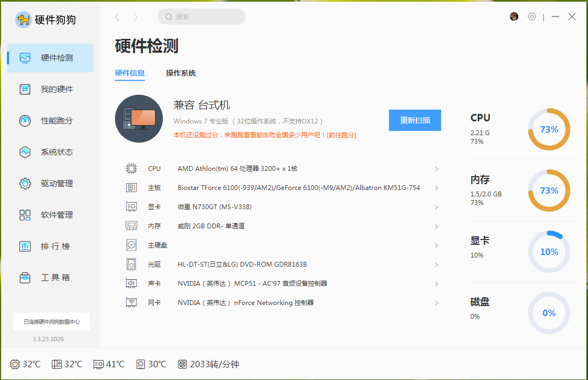Click 1.5/2.0 GB memory usage text
The image size is (588, 380).
(486, 194)
